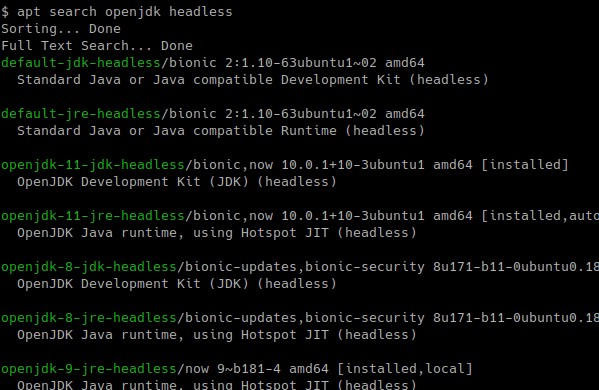
Task: Select the openjdk-9-jre-headless package name
Action: pyautogui.click(x=89, y=369)
